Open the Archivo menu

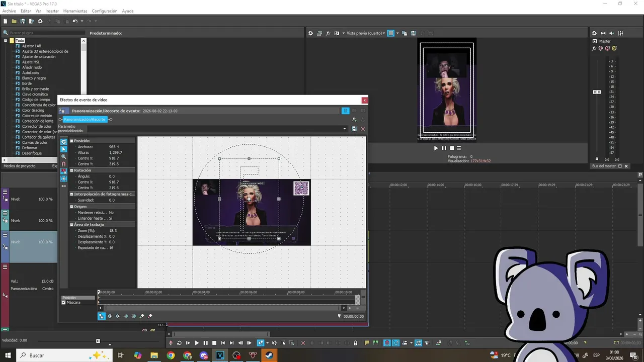[9, 11]
